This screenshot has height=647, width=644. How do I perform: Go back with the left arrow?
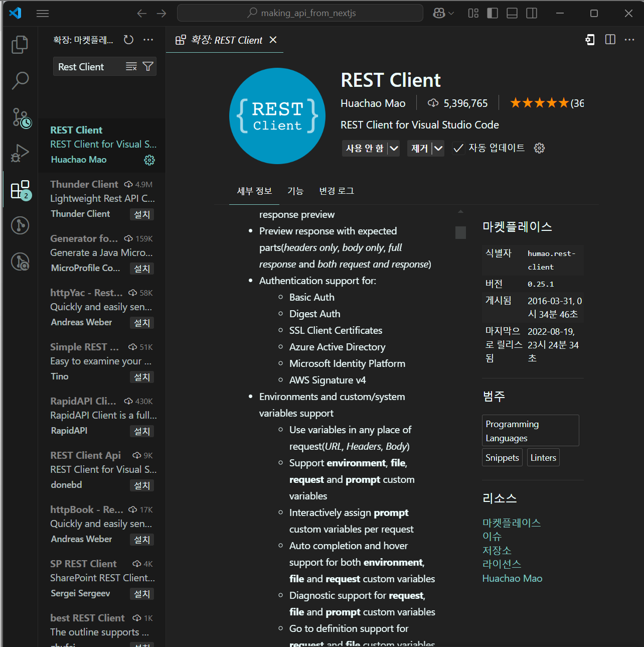tap(142, 14)
